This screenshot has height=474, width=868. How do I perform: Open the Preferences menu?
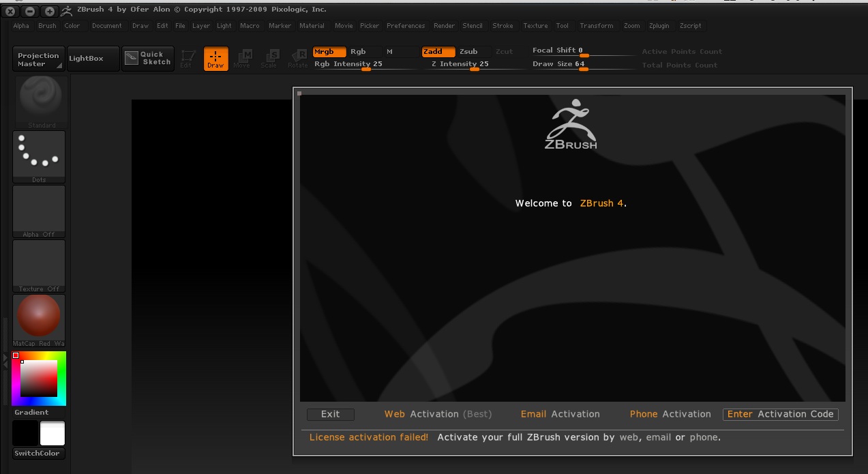click(x=406, y=26)
